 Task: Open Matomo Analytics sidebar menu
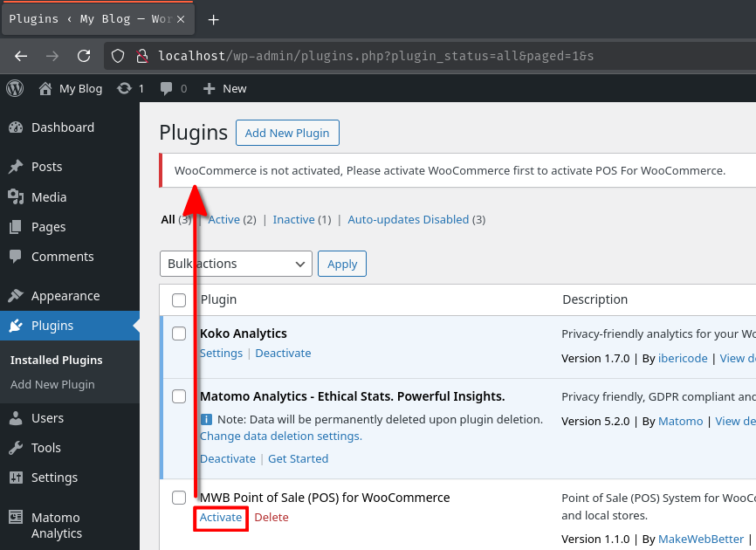point(57,526)
